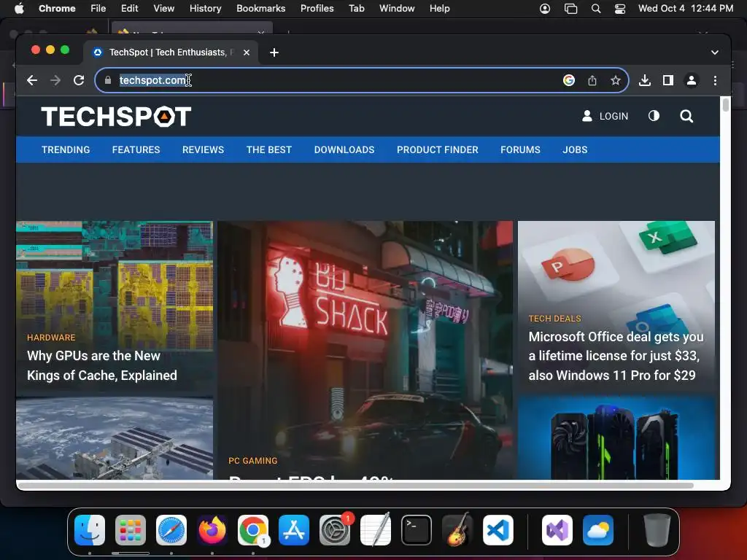747x560 pixels.
Task: View site info via the lock icon
Action: (x=108, y=80)
